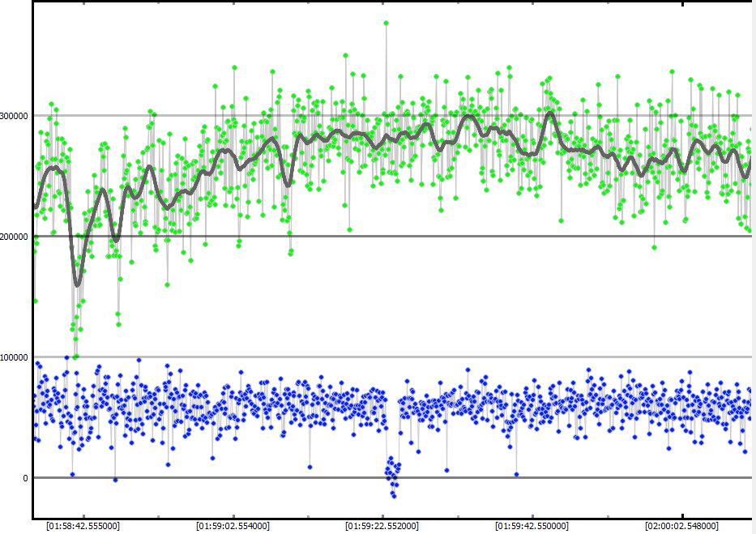Select the 01:59:02.554000 time axis label
Screen dimensions: 756x534
coord(234,526)
